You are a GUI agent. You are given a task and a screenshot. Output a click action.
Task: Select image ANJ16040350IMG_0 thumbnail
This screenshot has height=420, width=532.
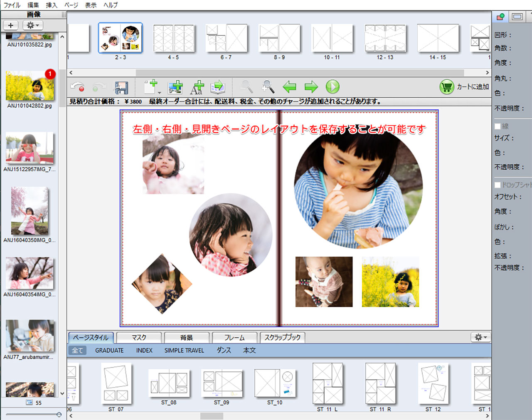tap(30, 211)
